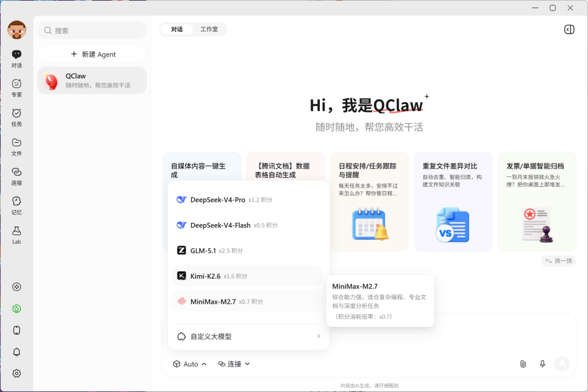Open the 对话 sidebar section
588x392 pixels.
[17, 59]
